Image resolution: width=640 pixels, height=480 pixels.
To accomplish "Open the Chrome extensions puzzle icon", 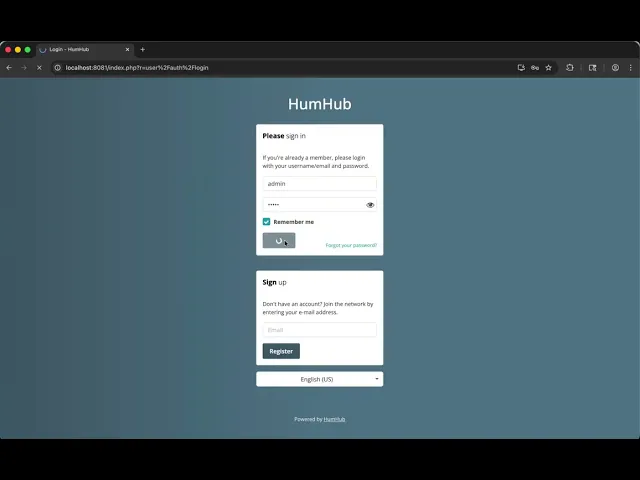I will coord(570,68).
